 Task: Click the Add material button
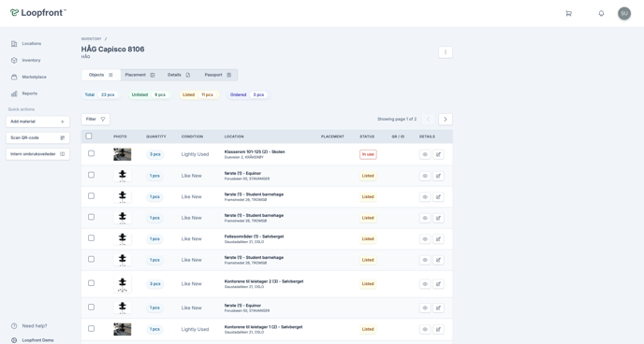tap(37, 122)
